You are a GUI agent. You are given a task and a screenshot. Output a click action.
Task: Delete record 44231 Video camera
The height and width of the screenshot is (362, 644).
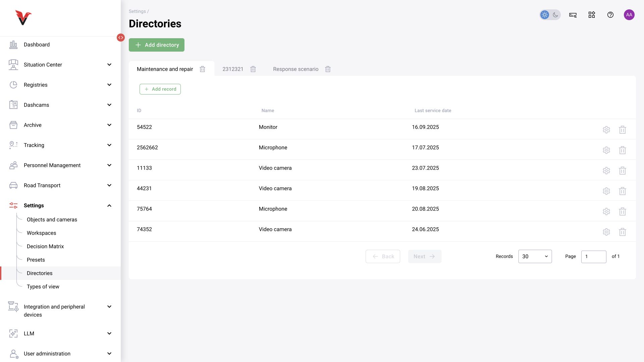click(622, 191)
